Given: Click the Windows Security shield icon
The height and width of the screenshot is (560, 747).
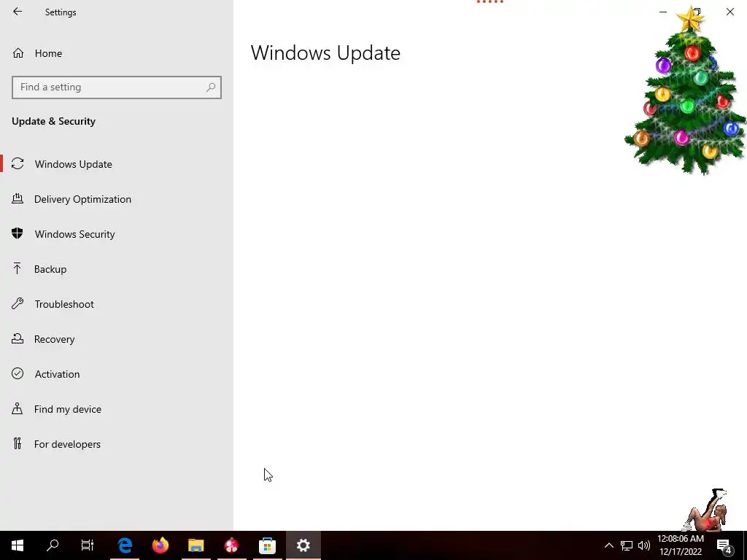Looking at the screenshot, I should (18, 233).
